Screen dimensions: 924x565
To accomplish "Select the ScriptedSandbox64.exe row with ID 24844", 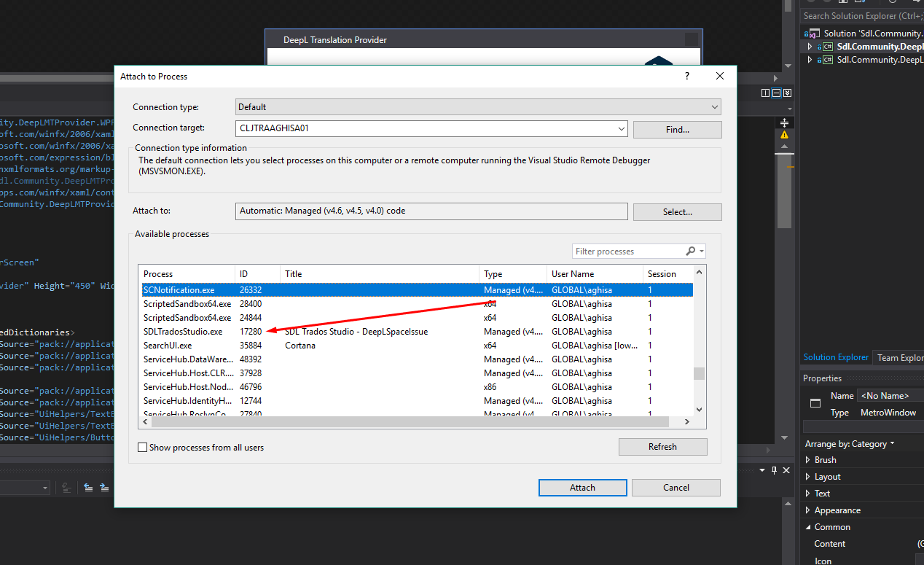I will (416, 318).
